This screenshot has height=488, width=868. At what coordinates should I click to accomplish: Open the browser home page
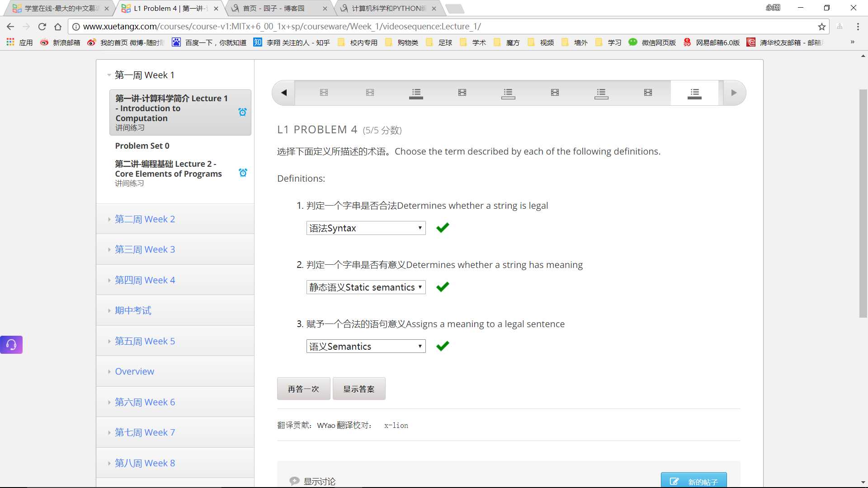click(58, 27)
